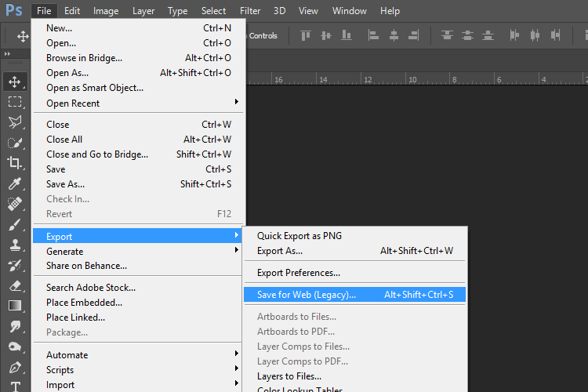
Task: Select the Quick Selection tool
Action: 15,143
